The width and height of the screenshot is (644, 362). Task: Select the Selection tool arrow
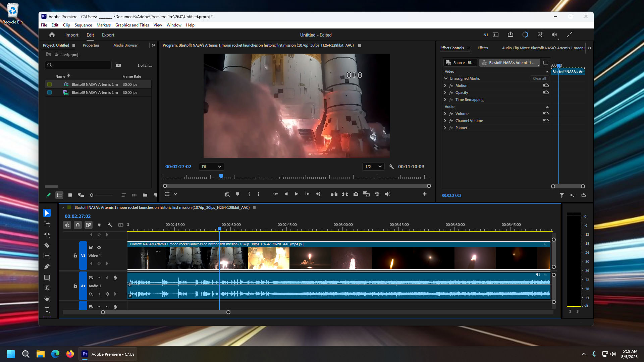click(47, 213)
